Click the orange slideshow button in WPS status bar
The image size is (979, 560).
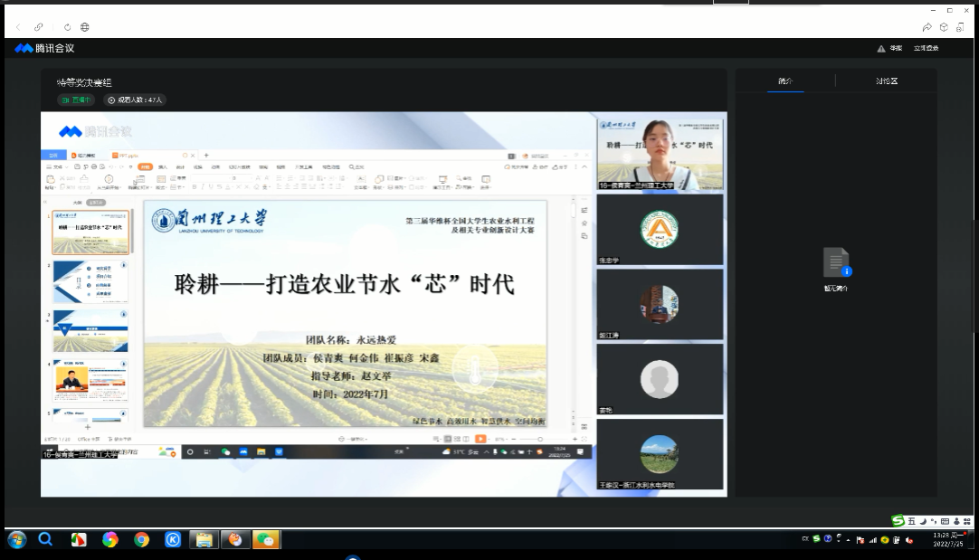(480, 439)
